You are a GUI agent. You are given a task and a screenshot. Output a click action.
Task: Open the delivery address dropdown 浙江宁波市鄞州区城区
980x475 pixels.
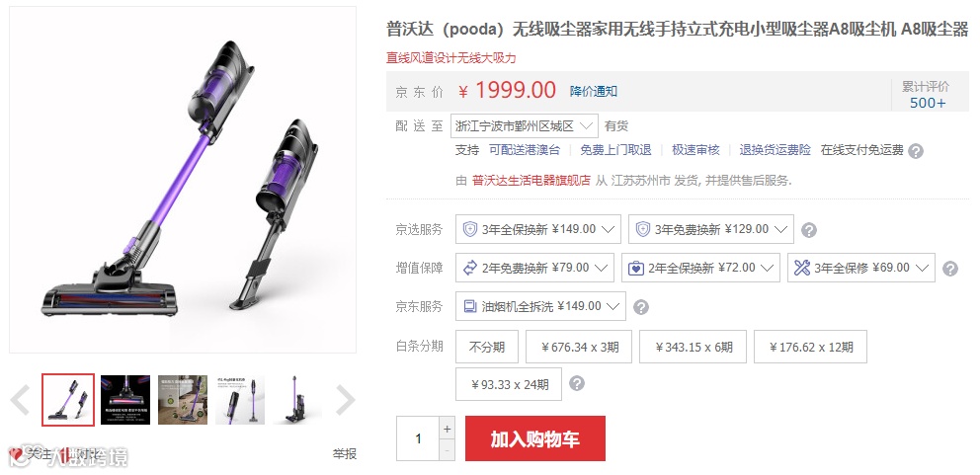[524, 126]
